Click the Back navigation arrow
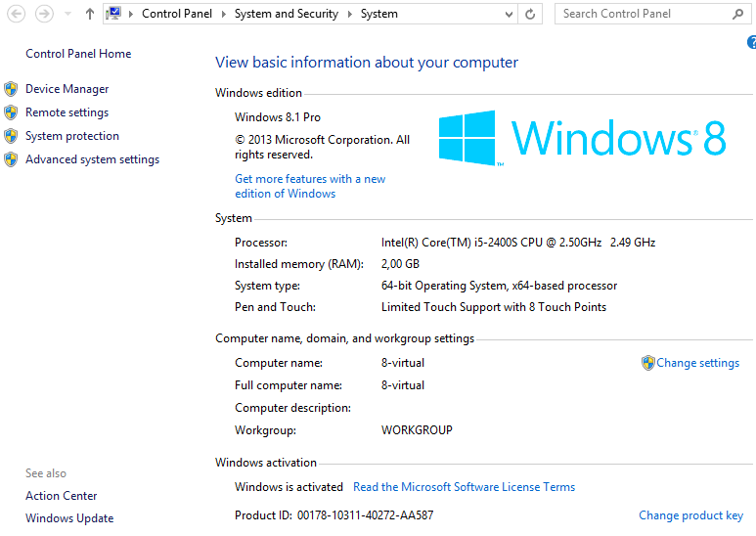 [16, 14]
